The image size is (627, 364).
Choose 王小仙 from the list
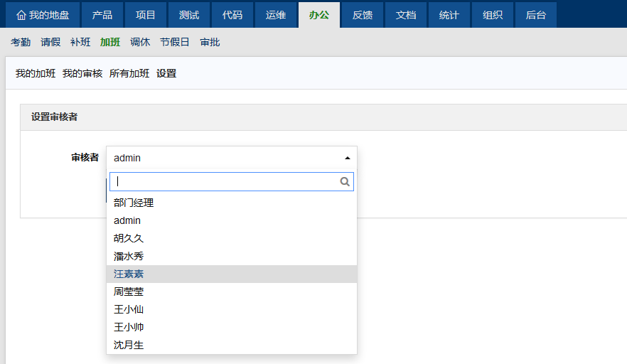pos(129,309)
